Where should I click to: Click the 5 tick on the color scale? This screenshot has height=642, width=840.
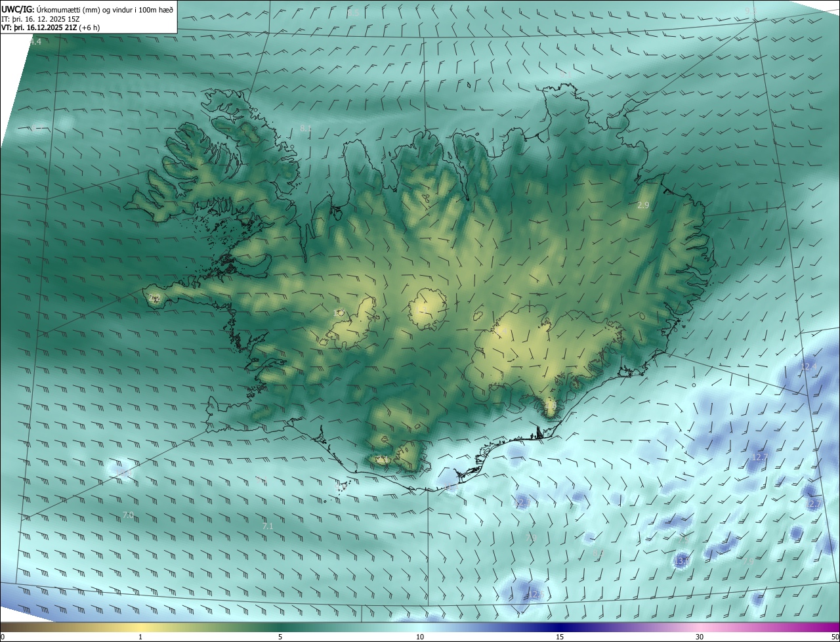pyautogui.click(x=280, y=637)
